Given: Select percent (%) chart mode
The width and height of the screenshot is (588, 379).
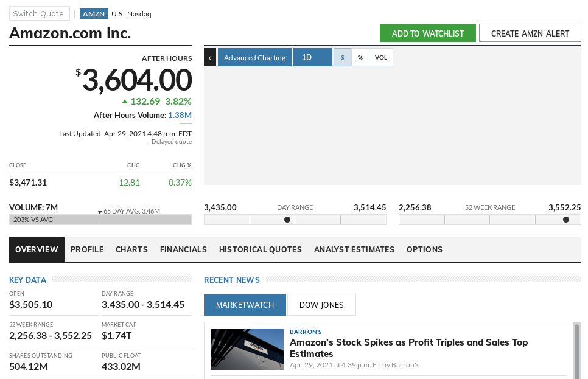Looking at the screenshot, I should click(360, 57).
